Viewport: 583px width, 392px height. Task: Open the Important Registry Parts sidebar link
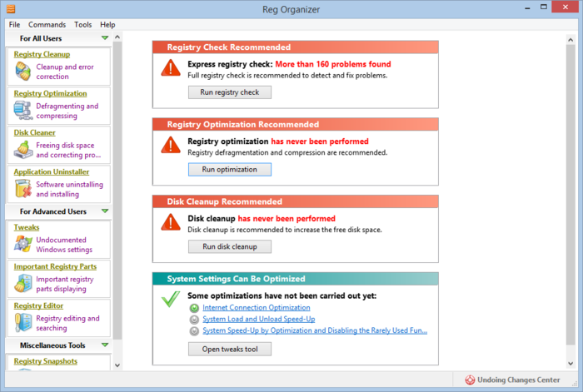55,266
